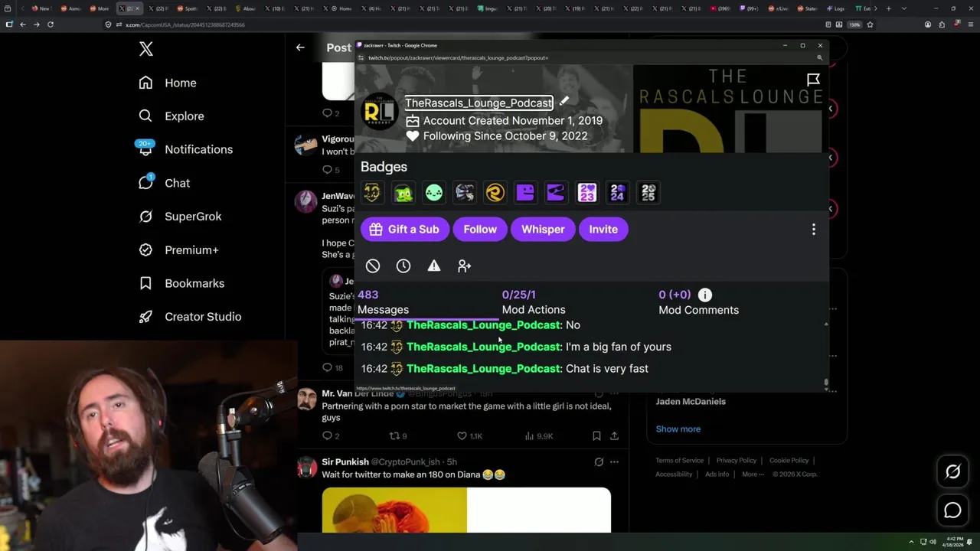Click the Gift a Sub button

click(404, 230)
